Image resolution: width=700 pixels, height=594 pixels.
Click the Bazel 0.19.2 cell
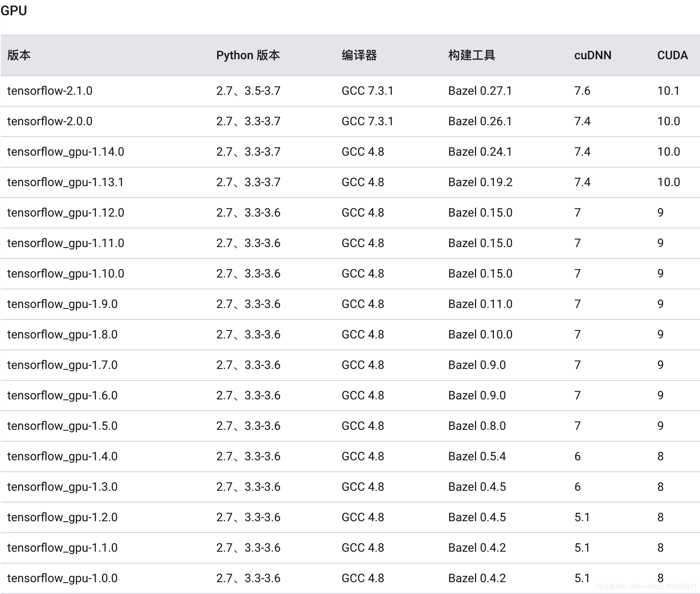(480, 182)
